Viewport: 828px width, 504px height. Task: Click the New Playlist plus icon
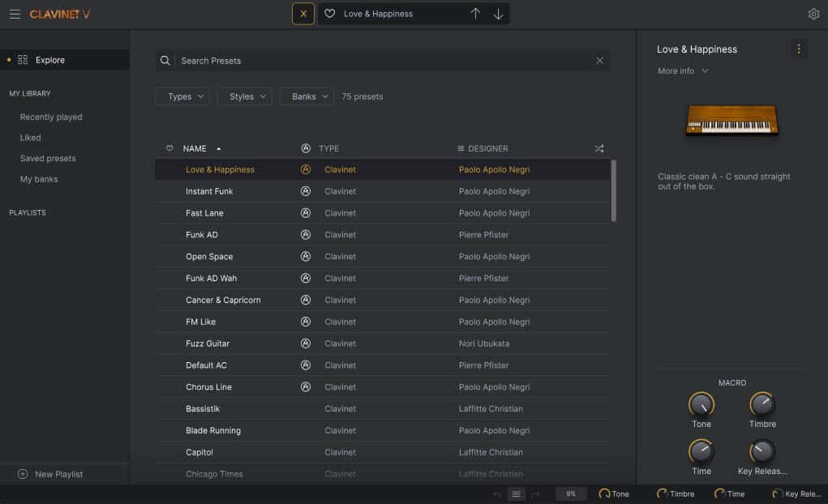[23, 474]
